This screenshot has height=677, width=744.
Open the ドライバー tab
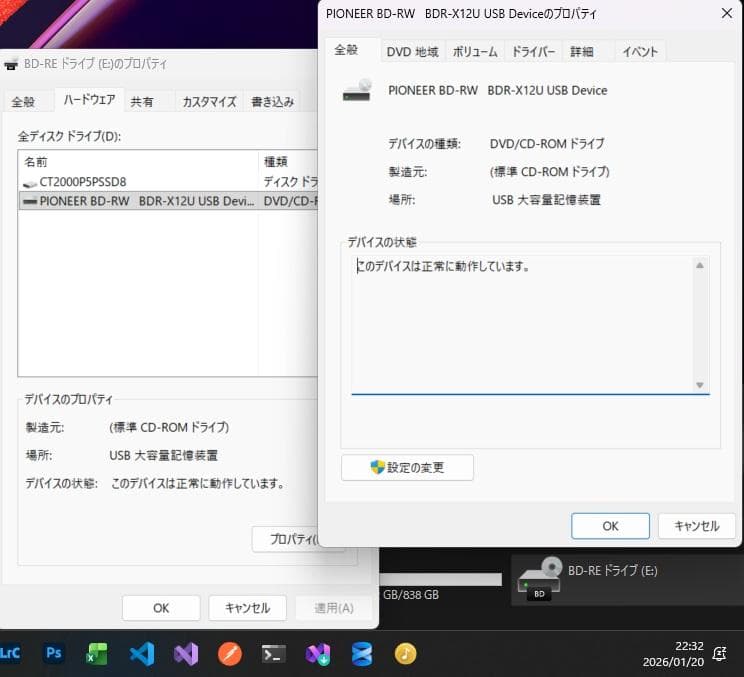pos(533,52)
